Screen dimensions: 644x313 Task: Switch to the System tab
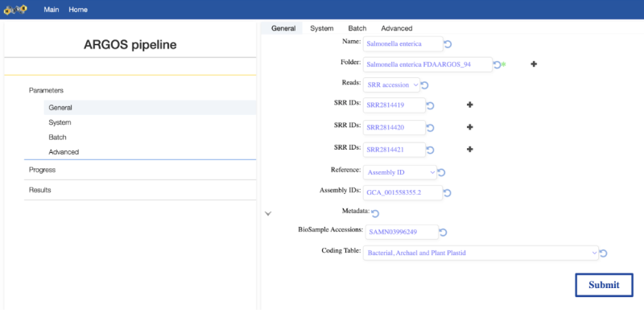pyautogui.click(x=321, y=28)
